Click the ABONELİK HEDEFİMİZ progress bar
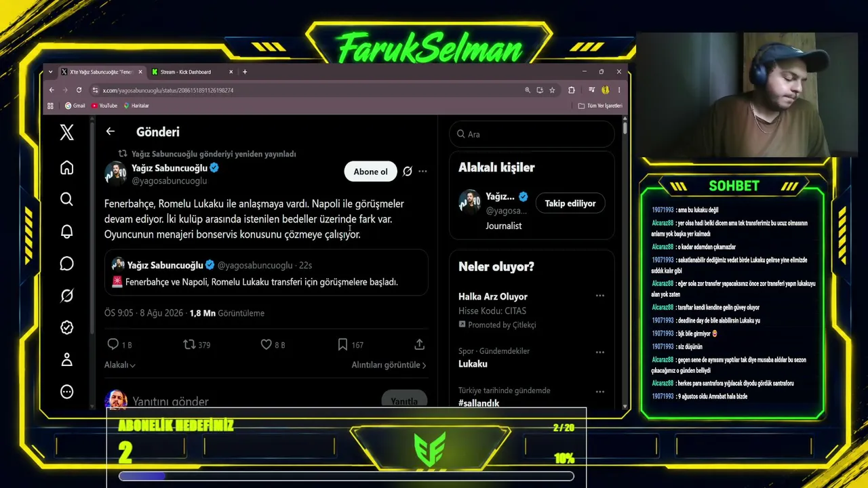 click(346, 476)
